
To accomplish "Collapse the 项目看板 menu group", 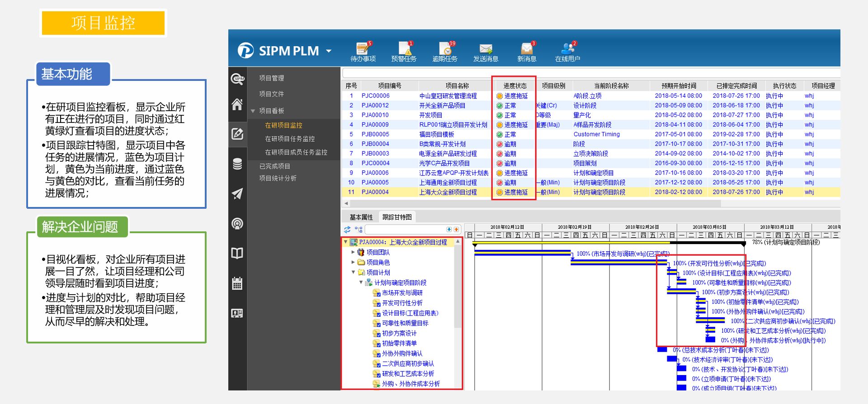I will tap(253, 111).
